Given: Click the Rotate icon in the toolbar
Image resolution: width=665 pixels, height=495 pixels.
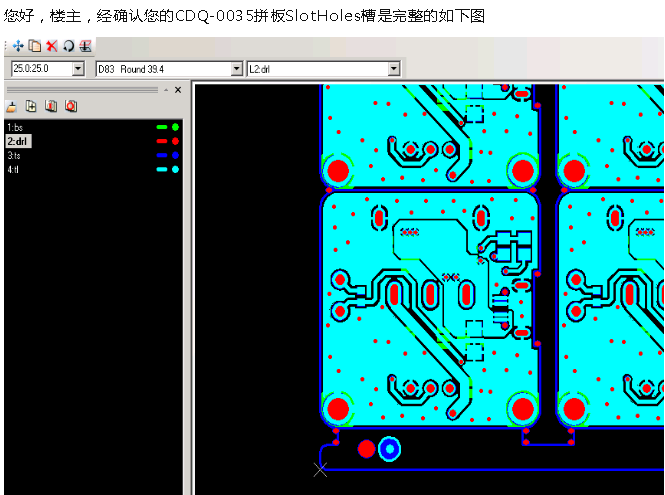Looking at the screenshot, I should coord(68,46).
